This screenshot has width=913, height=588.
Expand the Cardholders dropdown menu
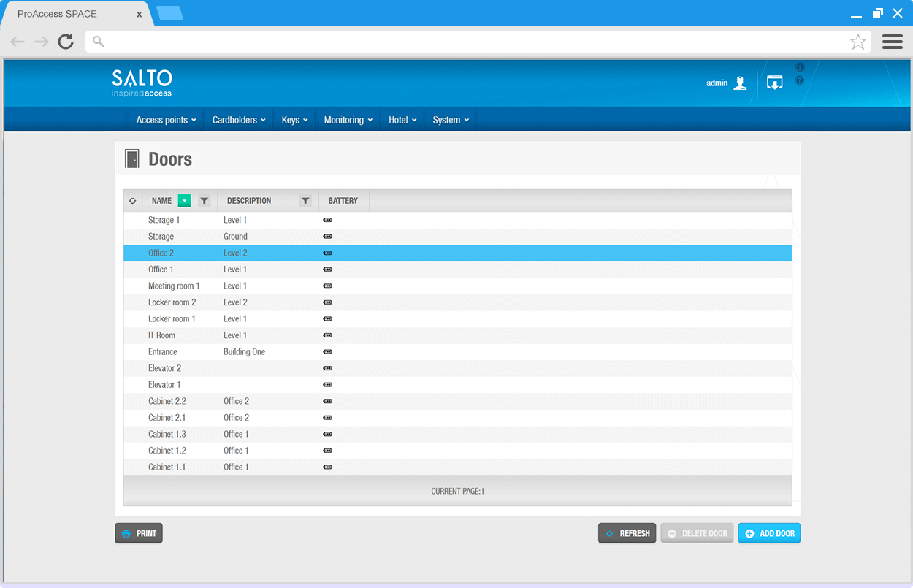[238, 120]
